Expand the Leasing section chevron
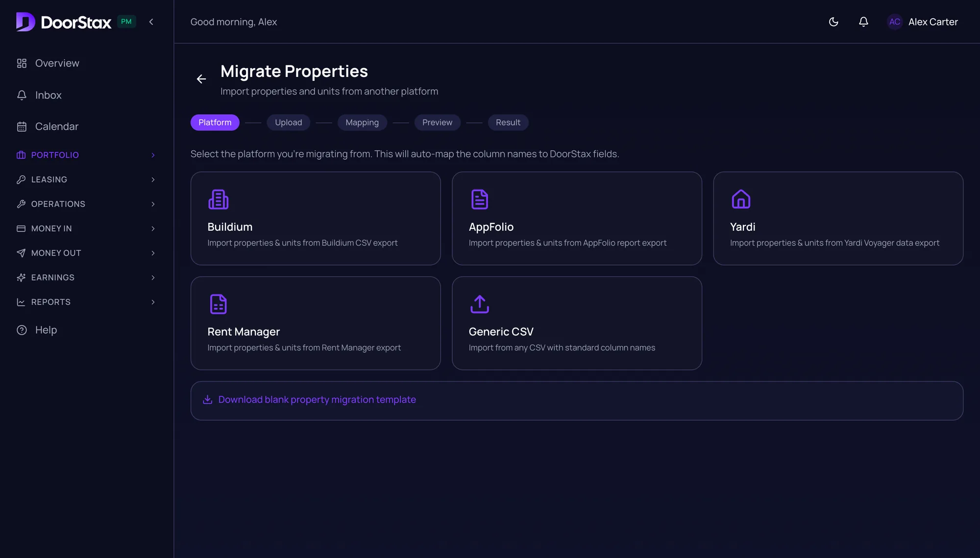The width and height of the screenshot is (980, 558). pyautogui.click(x=153, y=179)
